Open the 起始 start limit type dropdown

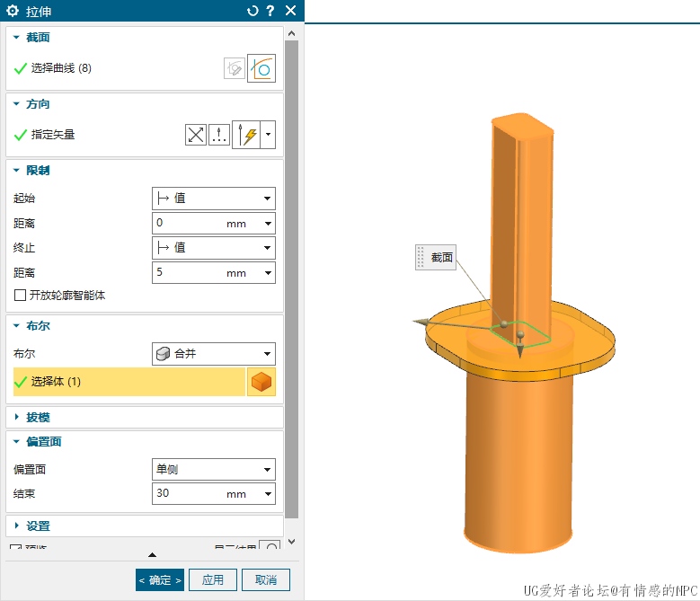point(214,199)
